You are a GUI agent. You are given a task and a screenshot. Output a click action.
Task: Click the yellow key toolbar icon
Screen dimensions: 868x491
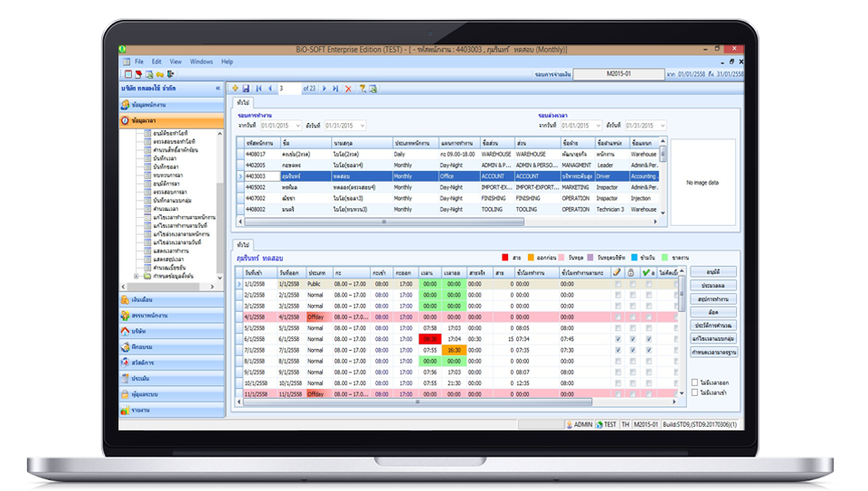[160, 74]
